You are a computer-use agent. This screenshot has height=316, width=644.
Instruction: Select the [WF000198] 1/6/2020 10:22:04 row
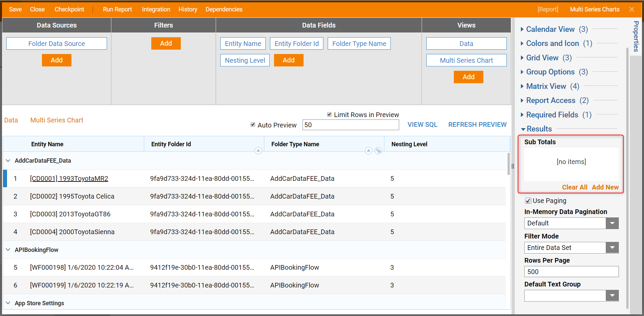(254, 267)
